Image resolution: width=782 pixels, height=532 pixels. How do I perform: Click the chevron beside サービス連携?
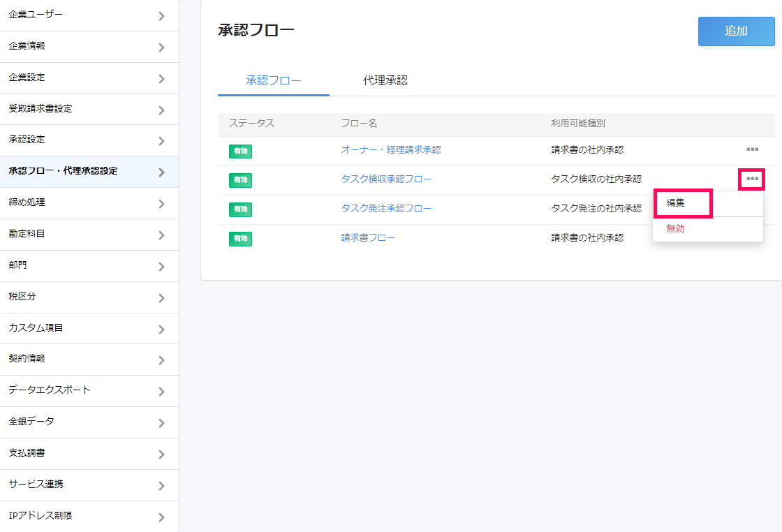[x=161, y=486]
